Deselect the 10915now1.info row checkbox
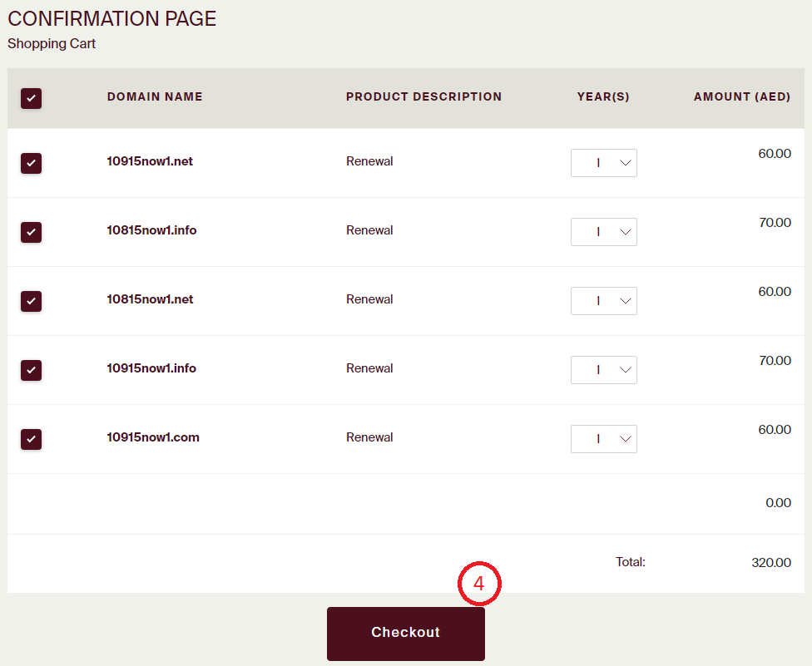Screen dimensions: 812x666 (x=31, y=370)
